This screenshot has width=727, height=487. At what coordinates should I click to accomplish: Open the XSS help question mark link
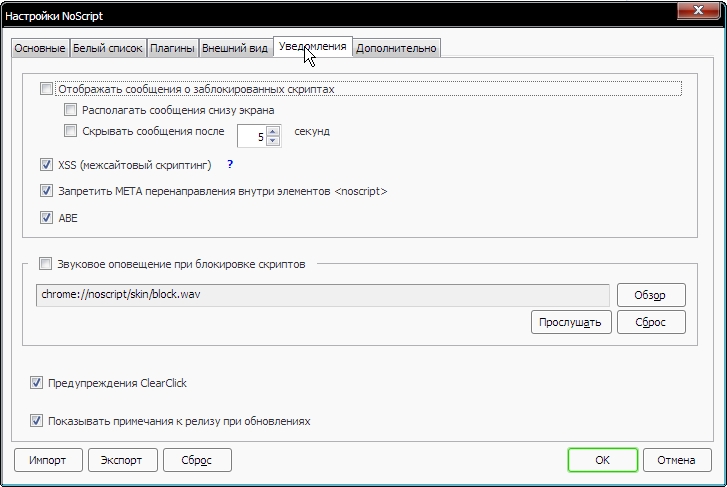(x=230, y=164)
